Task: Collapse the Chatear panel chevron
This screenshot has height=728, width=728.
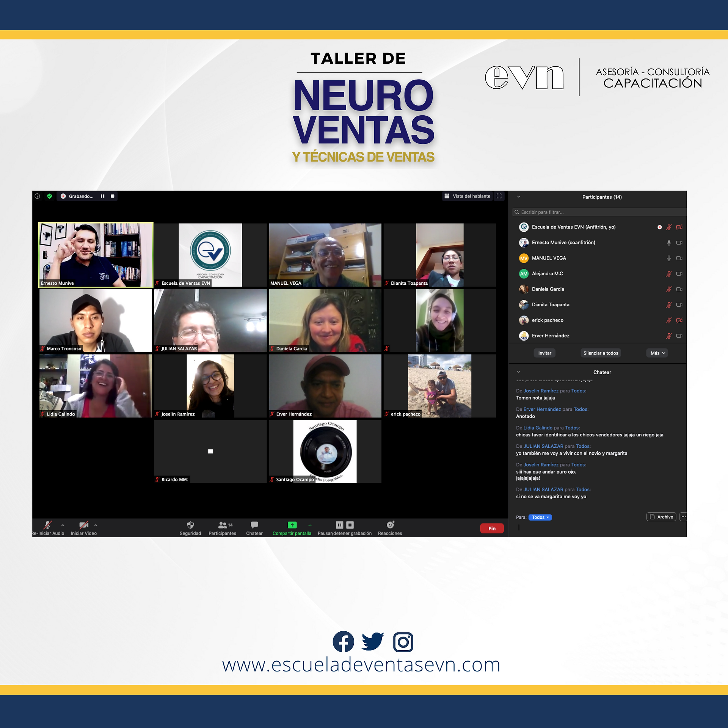Action: coord(519,372)
